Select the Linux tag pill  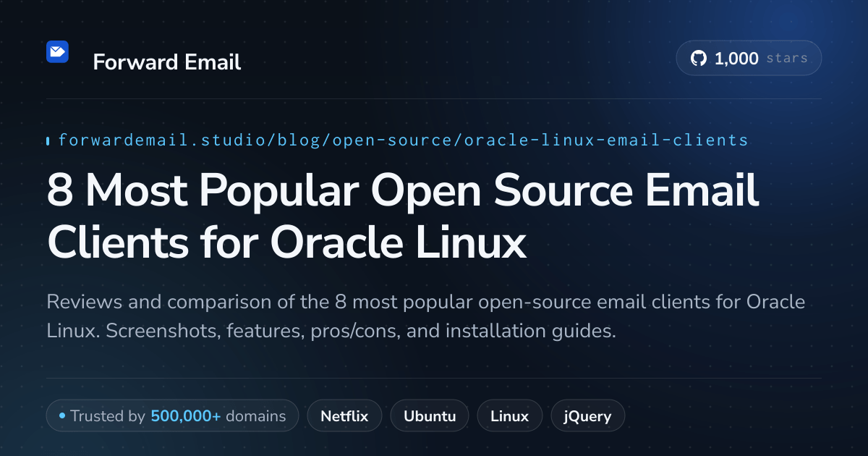click(x=509, y=416)
